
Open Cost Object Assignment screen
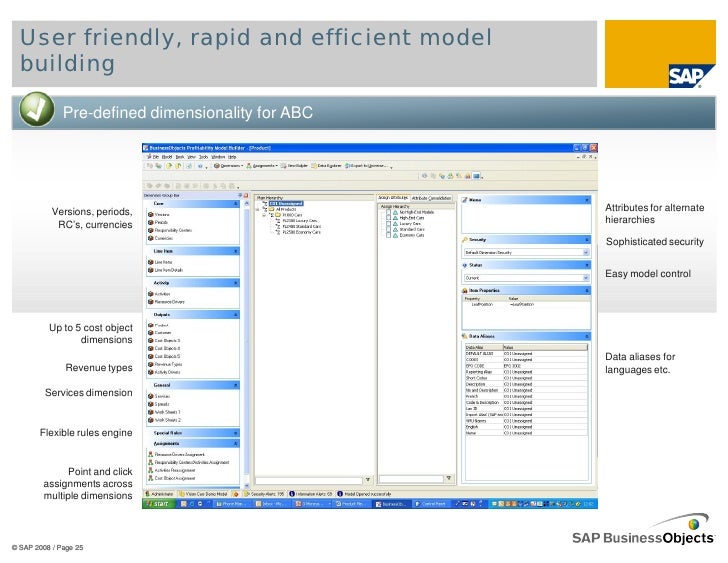click(172, 478)
